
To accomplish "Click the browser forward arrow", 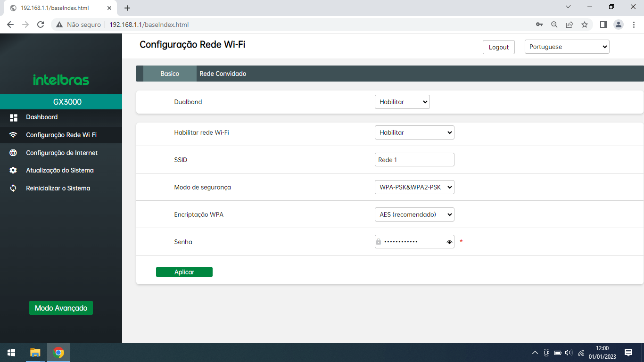I will [25, 25].
